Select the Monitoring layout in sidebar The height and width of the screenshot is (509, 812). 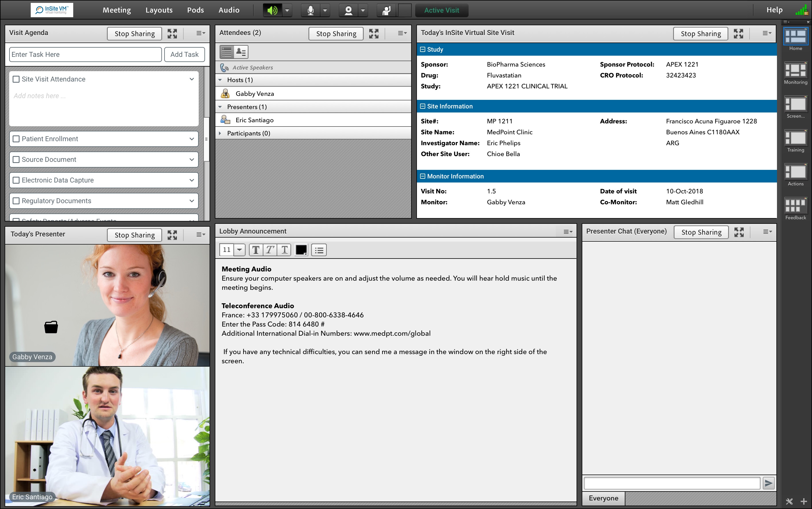pos(796,70)
